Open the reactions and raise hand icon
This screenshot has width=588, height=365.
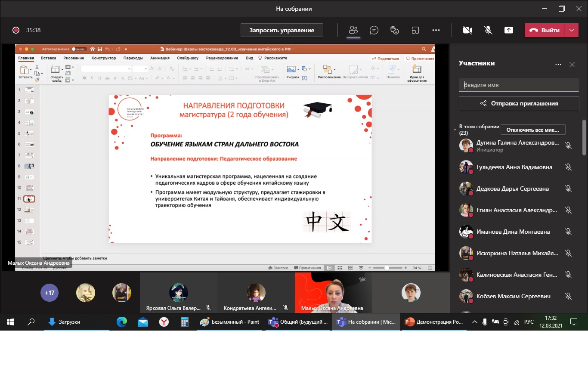394,30
